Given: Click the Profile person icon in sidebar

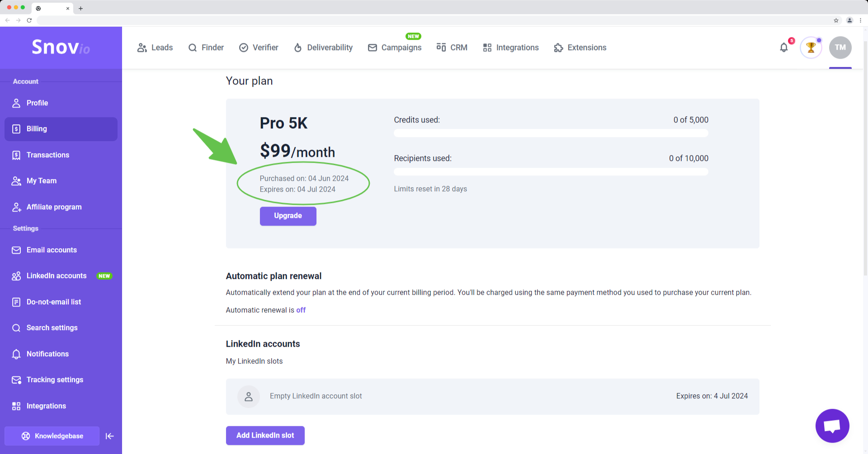Looking at the screenshot, I should click(x=16, y=103).
